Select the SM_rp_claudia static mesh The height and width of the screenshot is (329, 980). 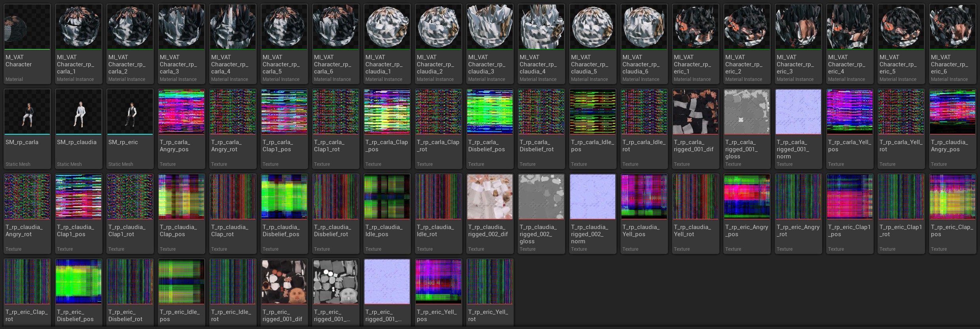79,129
